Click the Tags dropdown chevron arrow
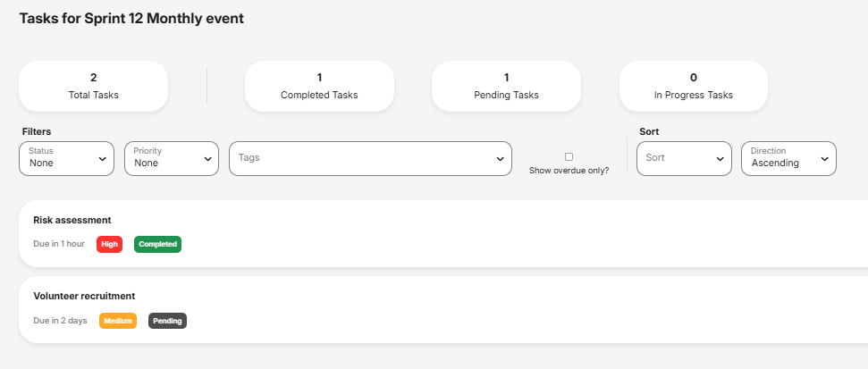Image resolution: width=868 pixels, height=369 pixels. pyautogui.click(x=500, y=159)
